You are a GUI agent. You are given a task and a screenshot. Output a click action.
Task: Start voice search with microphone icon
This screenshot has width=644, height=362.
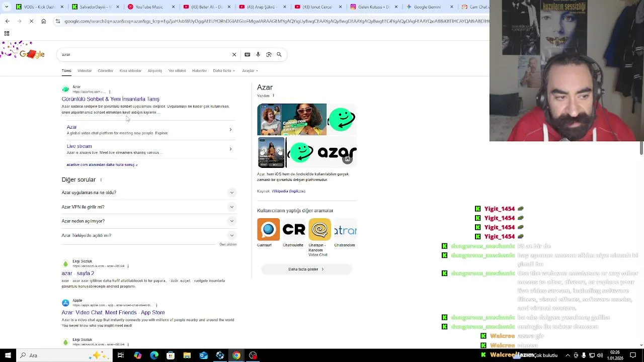tap(258, 54)
